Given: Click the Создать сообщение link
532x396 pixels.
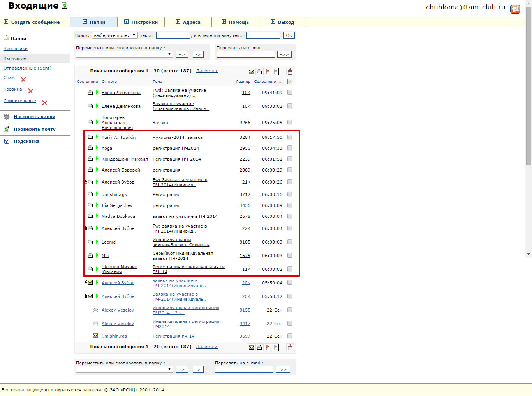Looking at the screenshot, I should (35, 22).
